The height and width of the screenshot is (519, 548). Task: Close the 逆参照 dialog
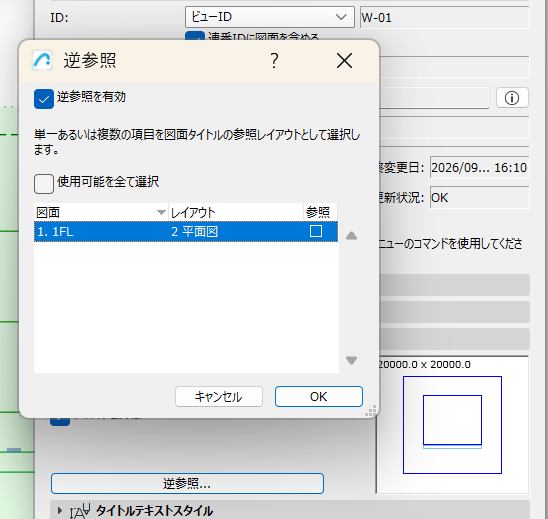point(344,60)
